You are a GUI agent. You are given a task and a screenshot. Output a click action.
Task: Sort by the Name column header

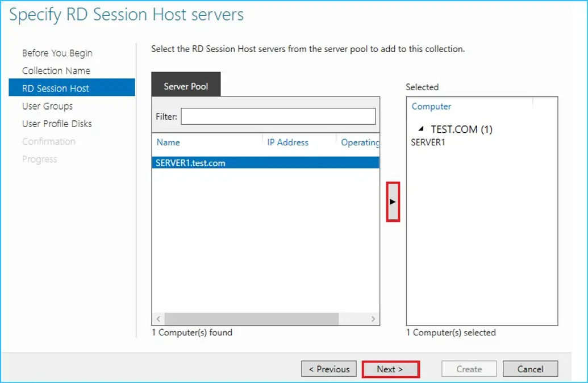[168, 142]
